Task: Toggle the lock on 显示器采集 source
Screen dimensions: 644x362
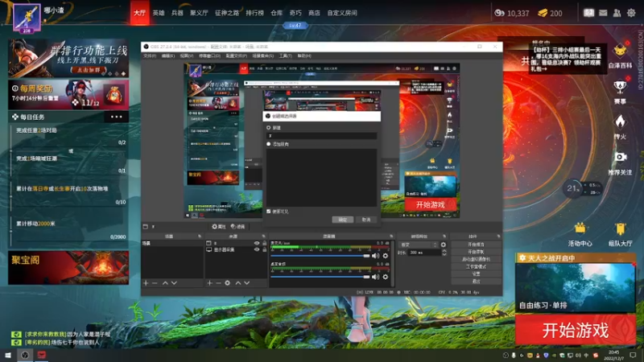Action: point(264,249)
